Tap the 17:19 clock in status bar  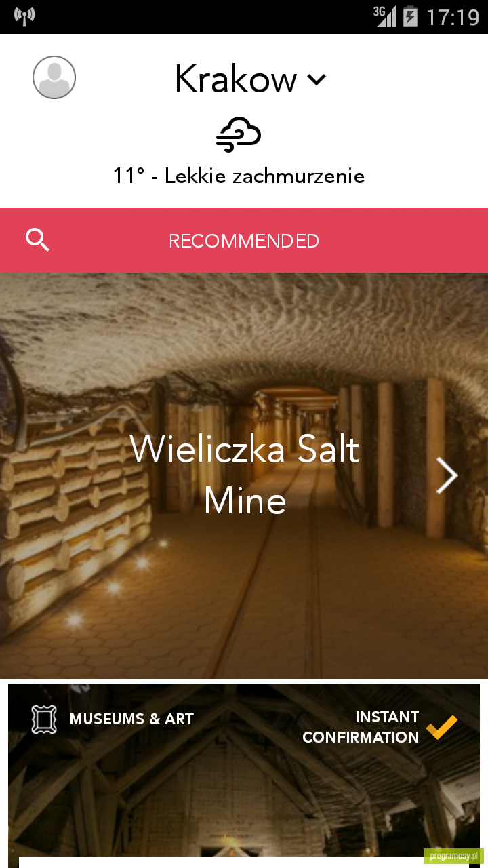[452, 17]
